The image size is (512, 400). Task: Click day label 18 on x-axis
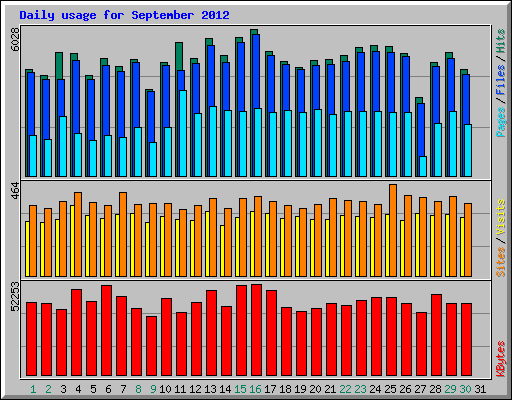[x=285, y=389]
